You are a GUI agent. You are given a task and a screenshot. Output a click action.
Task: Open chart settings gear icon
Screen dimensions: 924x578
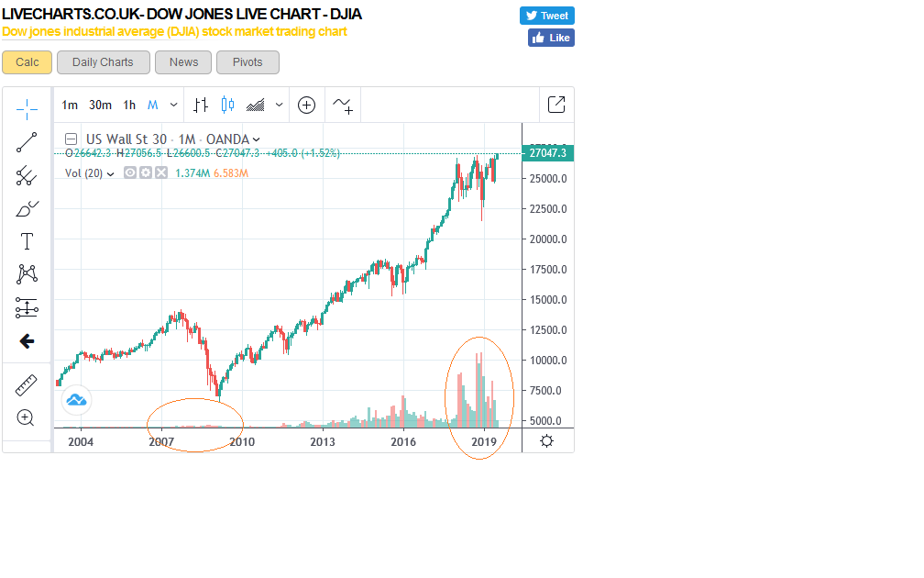[x=547, y=441]
